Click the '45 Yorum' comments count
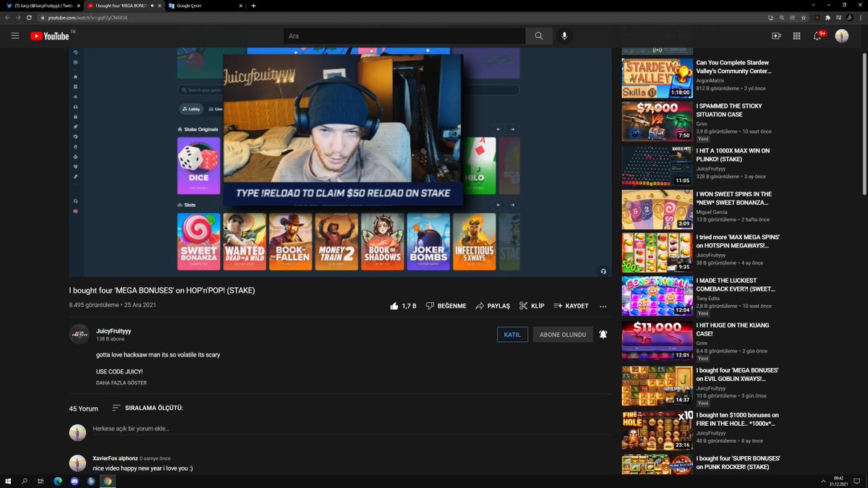The height and width of the screenshot is (488, 868). coord(83,408)
